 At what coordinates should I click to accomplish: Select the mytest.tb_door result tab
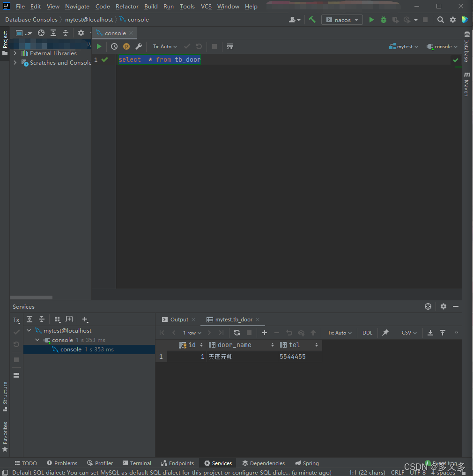click(234, 320)
